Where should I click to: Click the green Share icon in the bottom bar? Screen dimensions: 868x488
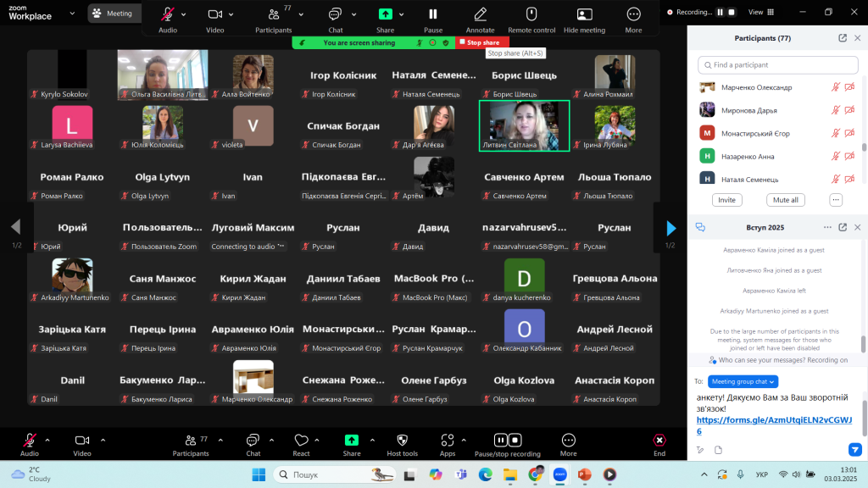click(x=352, y=441)
